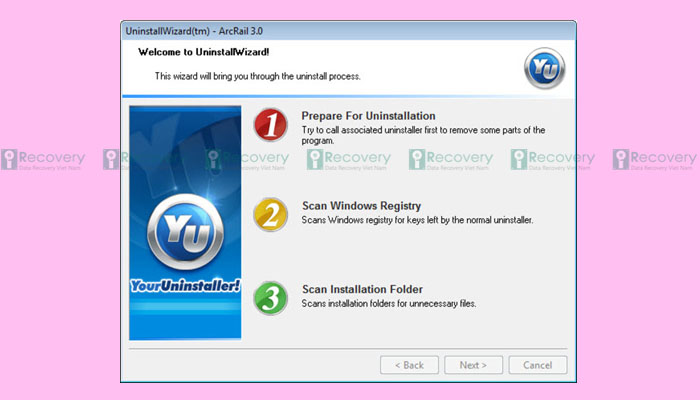Image resolution: width=700 pixels, height=400 pixels.
Task: Click the YourUninstaller! banner text
Action: 185,285
